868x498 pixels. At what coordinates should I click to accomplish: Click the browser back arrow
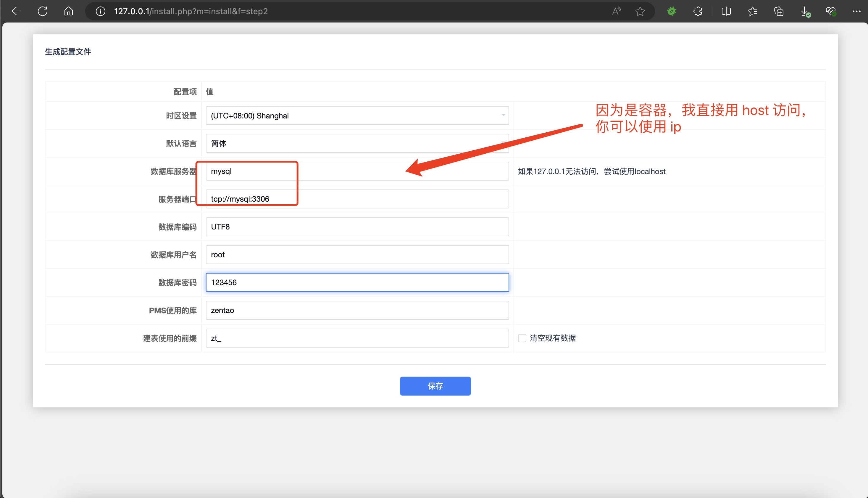pos(16,11)
